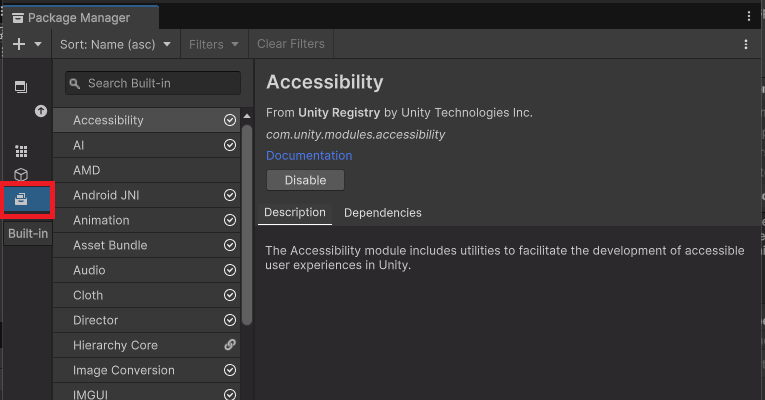The height and width of the screenshot is (400, 765).
Task: Select the Package Manager tab
Action: [81, 18]
